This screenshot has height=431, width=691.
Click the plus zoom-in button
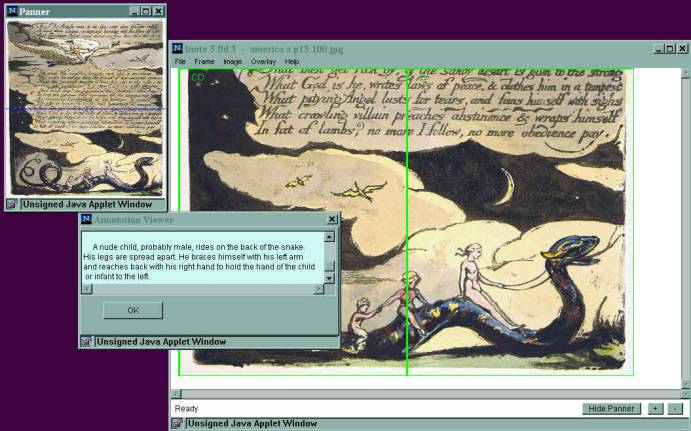click(655, 409)
